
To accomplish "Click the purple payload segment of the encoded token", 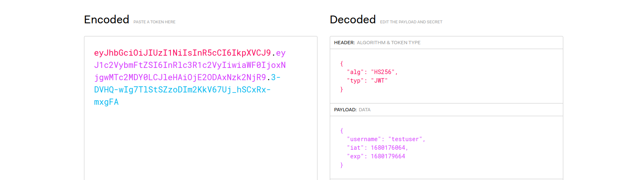I will click(190, 65).
